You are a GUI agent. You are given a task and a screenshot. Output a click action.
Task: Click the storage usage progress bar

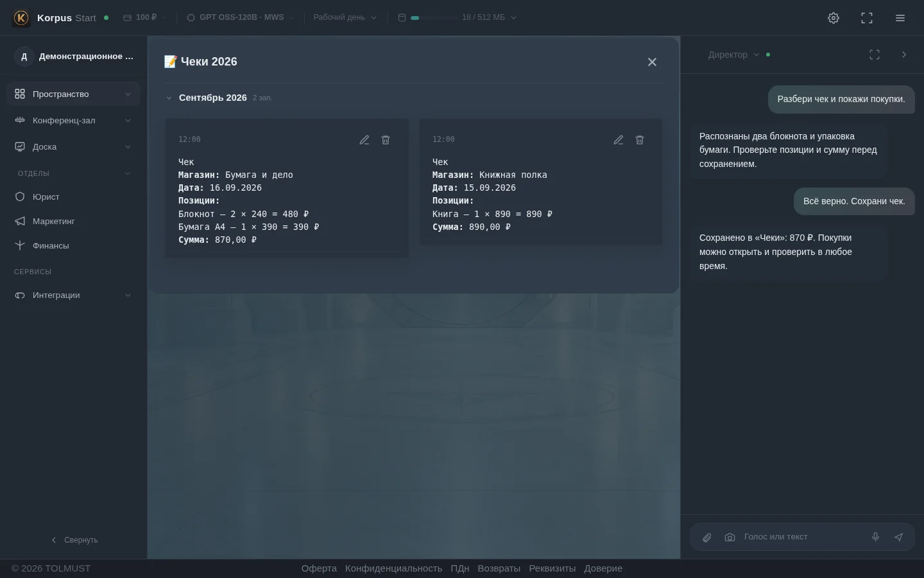tap(433, 18)
